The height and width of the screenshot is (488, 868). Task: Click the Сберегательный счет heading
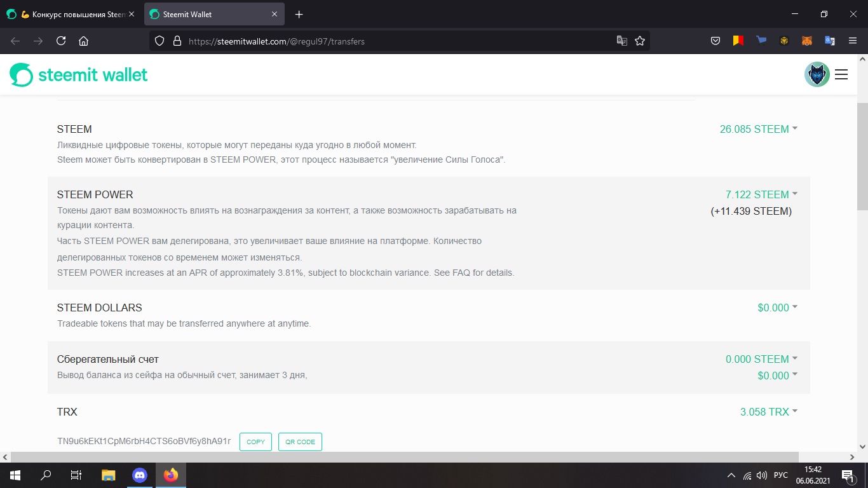[x=108, y=359]
